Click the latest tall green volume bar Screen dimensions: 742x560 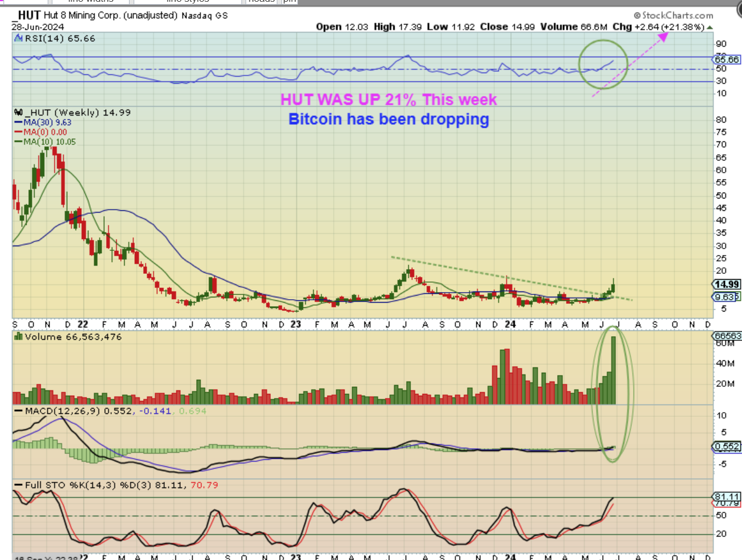613,370
